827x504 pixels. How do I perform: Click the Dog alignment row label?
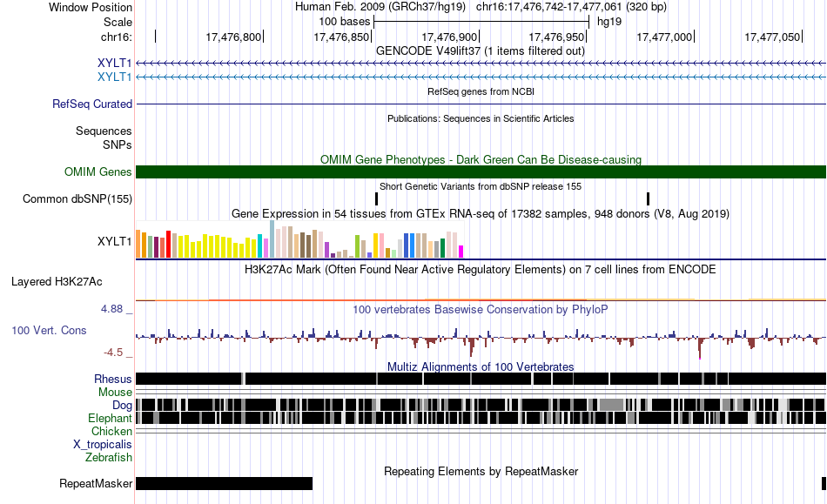point(122,405)
